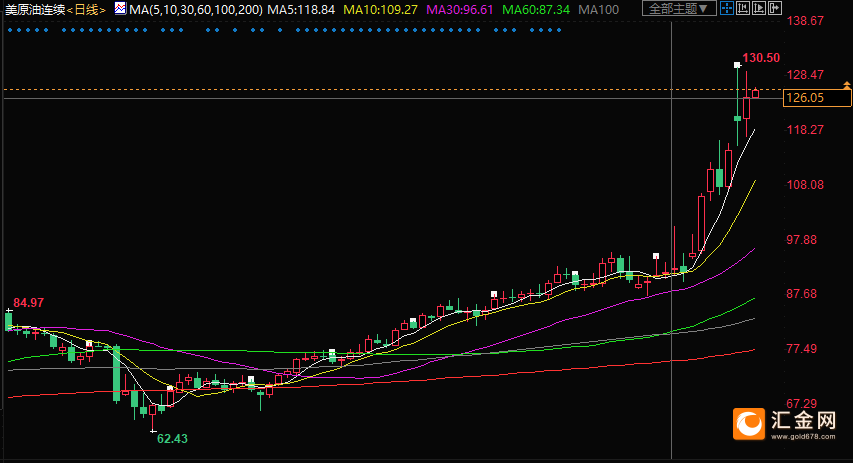Click the 97.88 axis value
Image resolution: width=853 pixels, height=463 pixels.
pyautogui.click(x=802, y=239)
